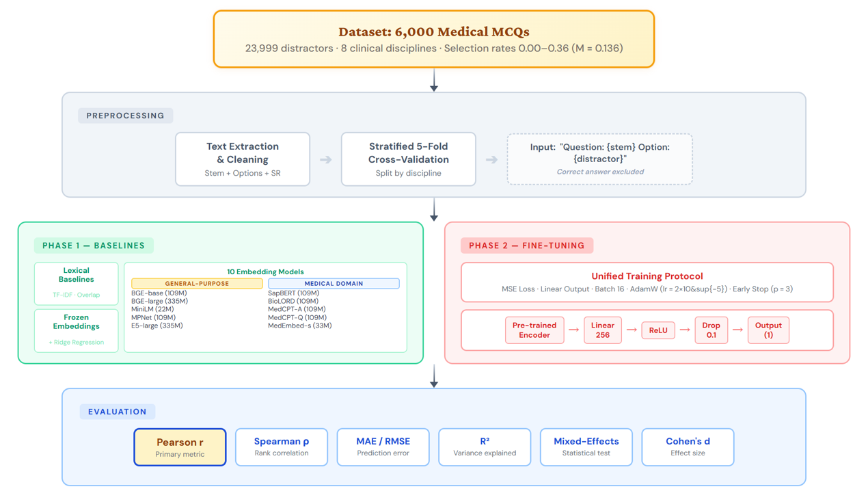Click the 'Dataset: 6,000 Medical MCQs' heading
The width and height of the screenshot is (868, 491).
point(433,31)
